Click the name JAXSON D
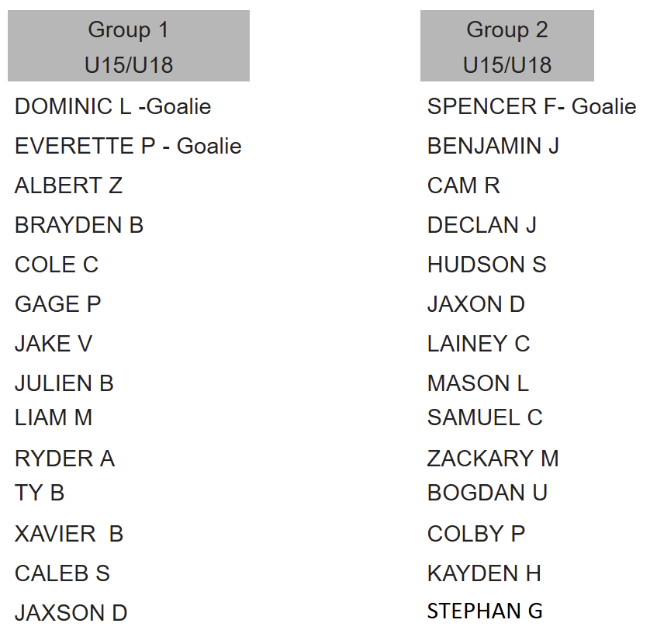This screenshot has height=644, width=650. (x=71, y=613)
